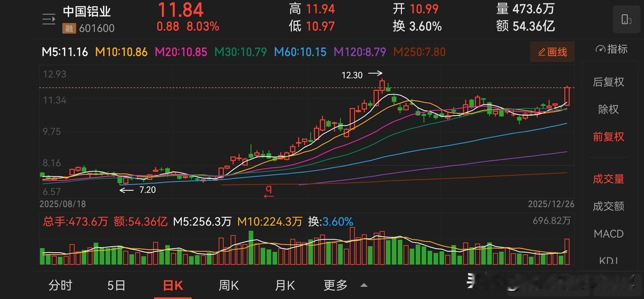
Task: Select the 月K tab
Action: coord(285,285)
